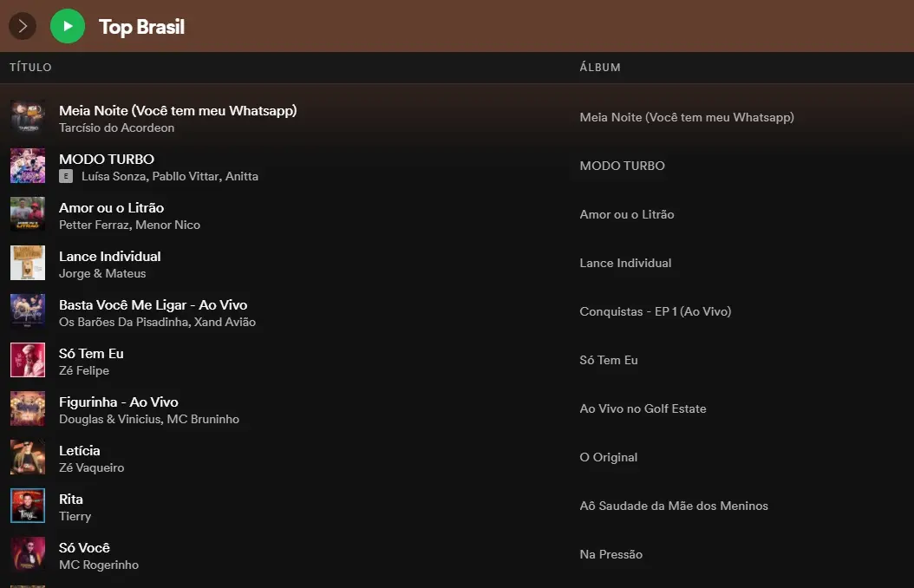The height and width of the screenshot is (588, 914).
Task: Click the Rita track cover thumbnail
Action: pyautogui.click(x=28, y=506)
